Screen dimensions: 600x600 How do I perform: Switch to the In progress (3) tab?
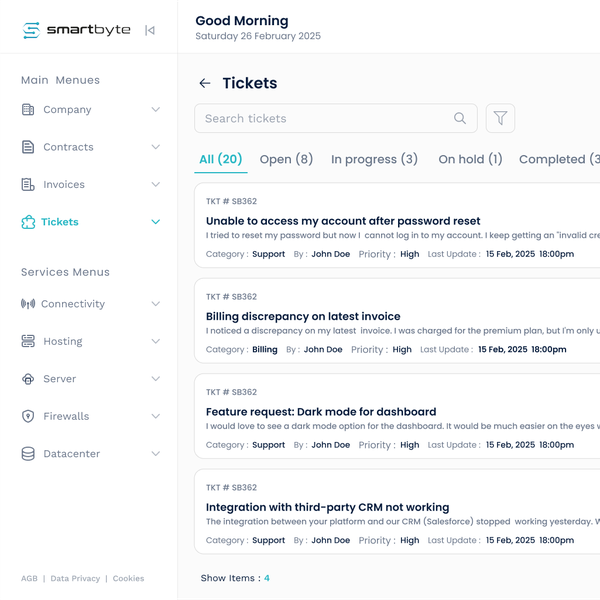[374, 159]
